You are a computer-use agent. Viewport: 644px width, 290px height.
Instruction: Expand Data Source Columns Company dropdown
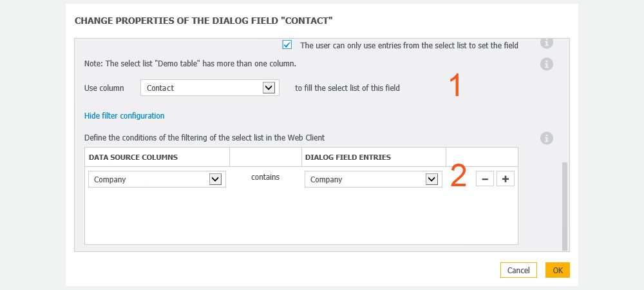pos(157,180)
